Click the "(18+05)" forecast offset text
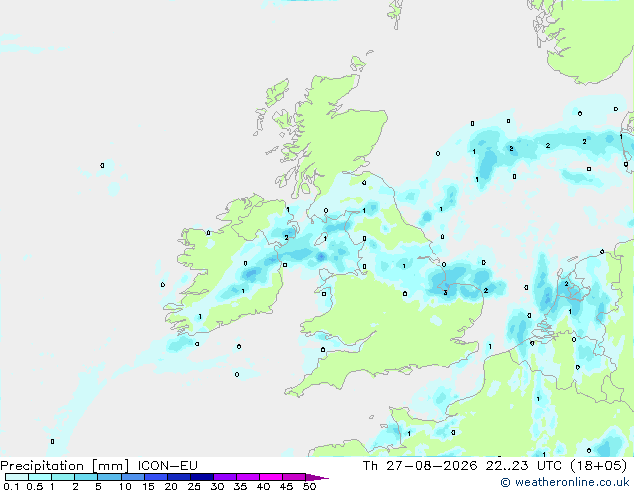The width and height of the screenshot is (634, 490). click(598, 466)
